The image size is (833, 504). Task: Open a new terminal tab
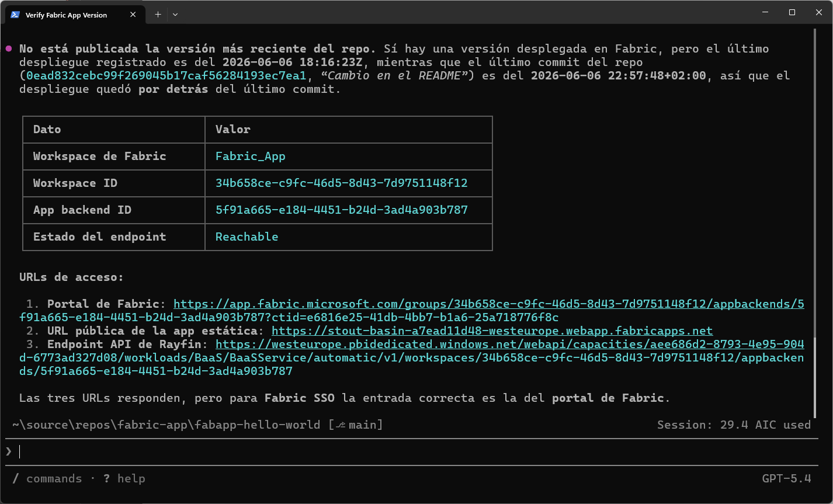click(x=158, y=15)
